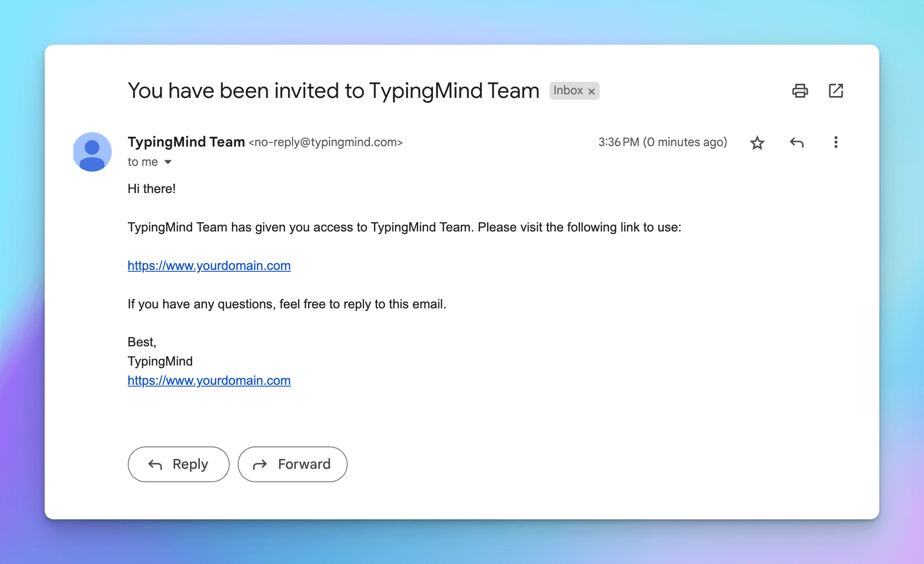Screen dimensions: 924x564
Task: Click the reply arrow icon beside the star
Action: tap(796, 143)
